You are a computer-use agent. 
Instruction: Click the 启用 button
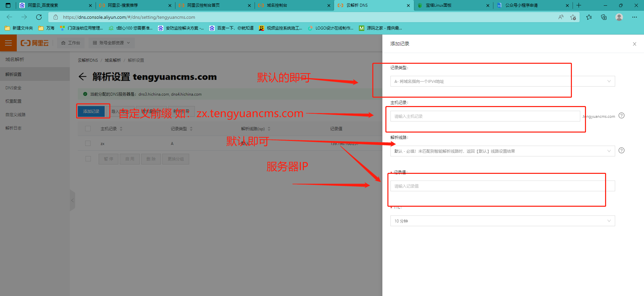130,159
